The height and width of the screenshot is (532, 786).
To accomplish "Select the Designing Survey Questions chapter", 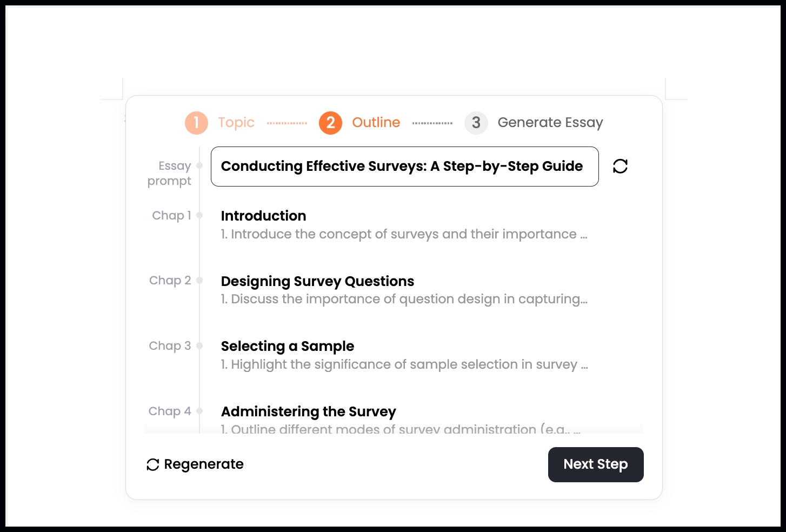I will pyautogui.click(x=317, y=281).
